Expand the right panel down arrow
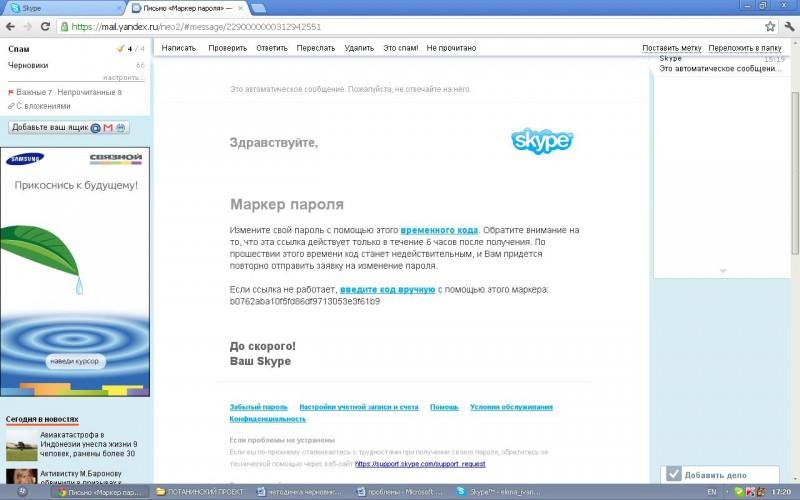800x500 pixels. tap(722, 271)
